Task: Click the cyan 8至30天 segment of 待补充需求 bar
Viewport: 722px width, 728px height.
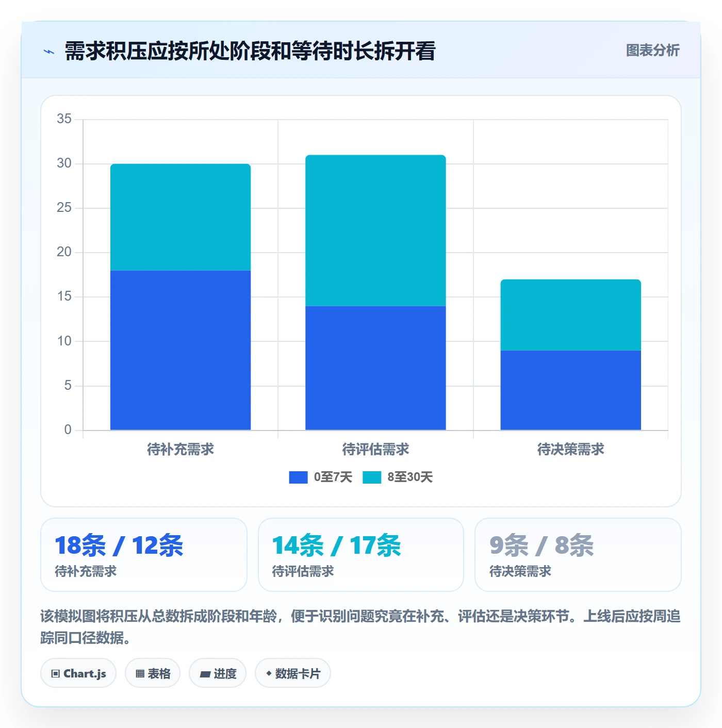Action: tap(180, 217)
